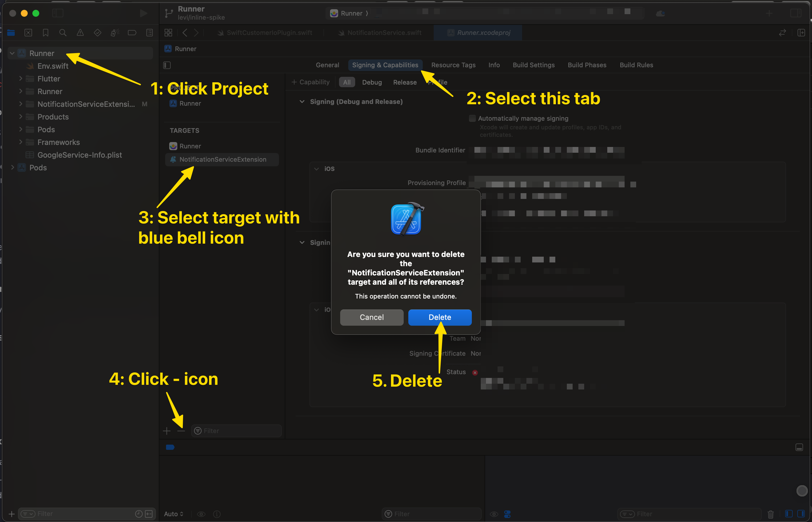This screenshot has width=812, height=522.
Task: Toggle the variables view eye icon
Action: pos(201,514)
